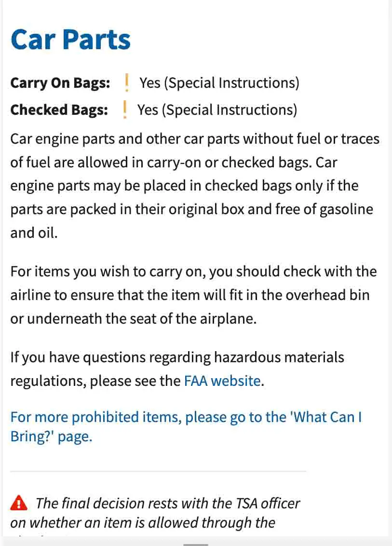The image size is (392, 546).
Task: Click the Car Parts page heading
Action: (70, 40)
